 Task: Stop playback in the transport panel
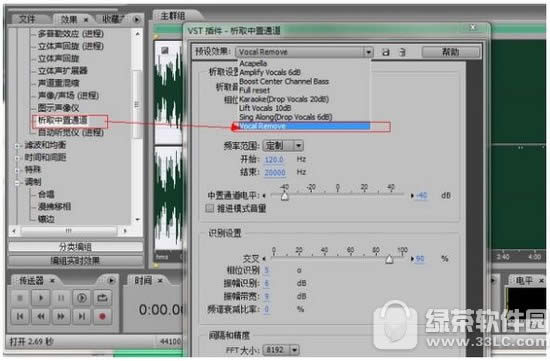20,298
